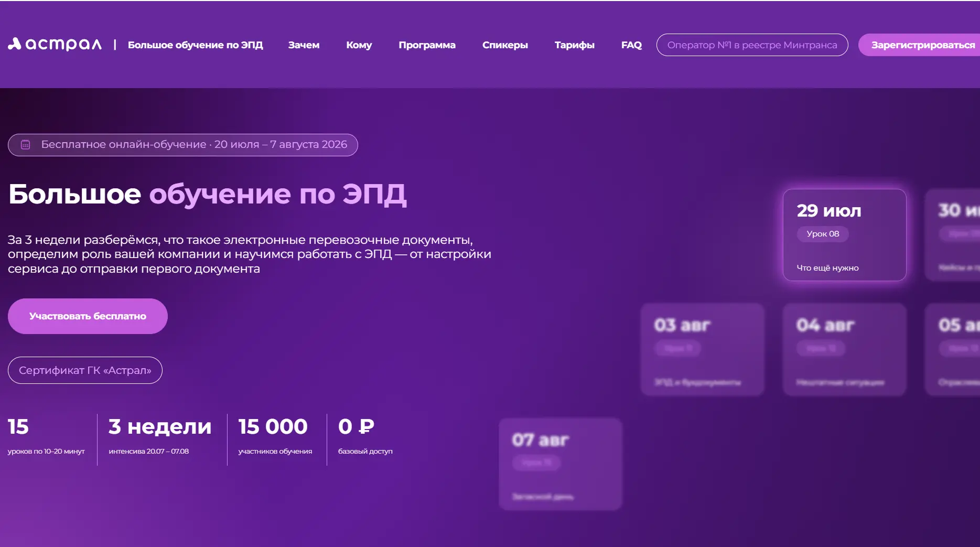Click the calendar icon in the date badge
980x547 pixels.
click(x=25, y=145)
